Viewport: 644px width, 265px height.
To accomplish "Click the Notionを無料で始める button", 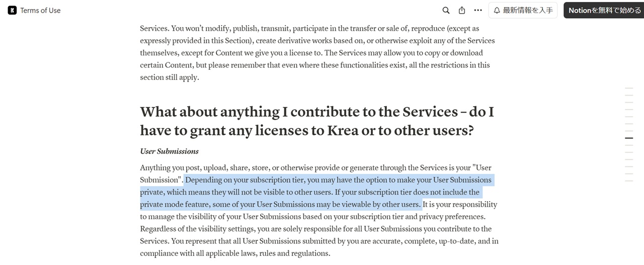I will 604,10.
